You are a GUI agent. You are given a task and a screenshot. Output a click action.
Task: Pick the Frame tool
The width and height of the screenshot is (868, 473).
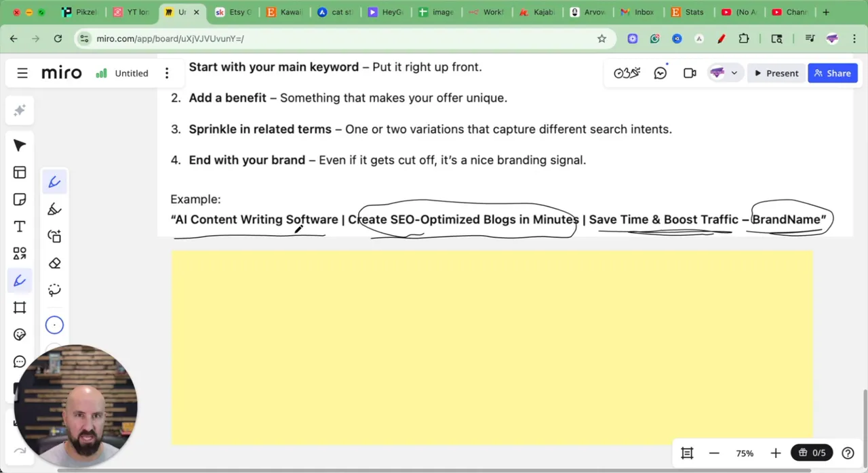(x=20, y=308)
